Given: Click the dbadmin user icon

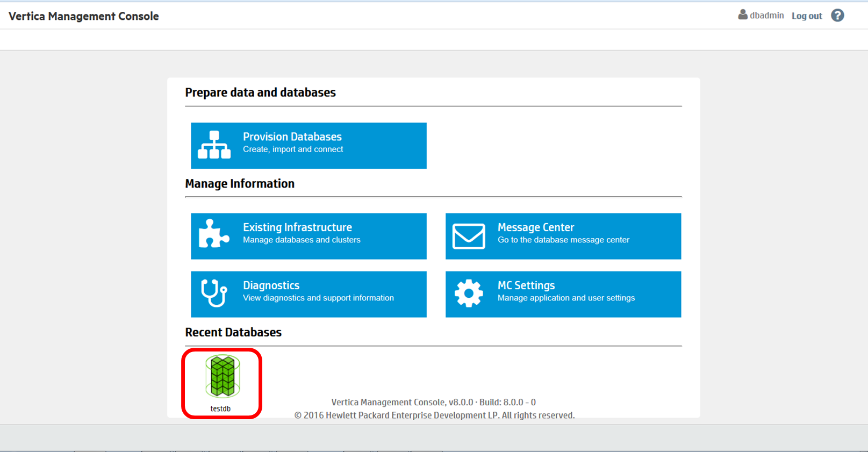Looking at the screenshot, I should [x=743, y=15].
